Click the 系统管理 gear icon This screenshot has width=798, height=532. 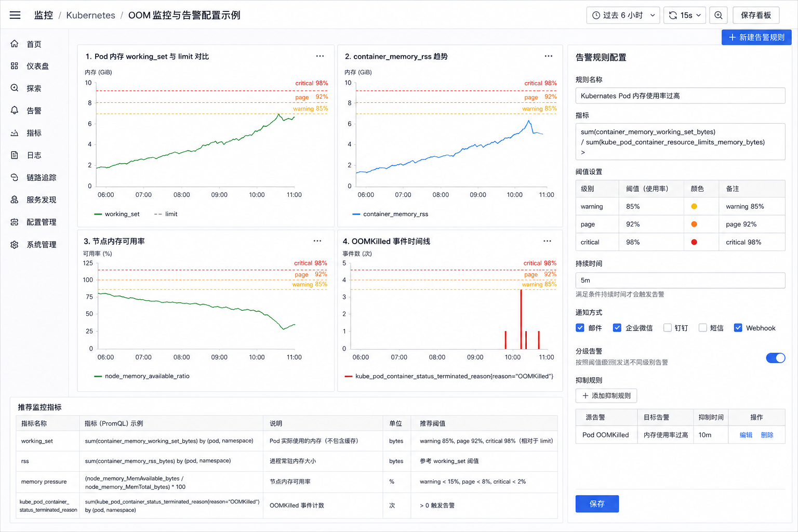[15, 244]
